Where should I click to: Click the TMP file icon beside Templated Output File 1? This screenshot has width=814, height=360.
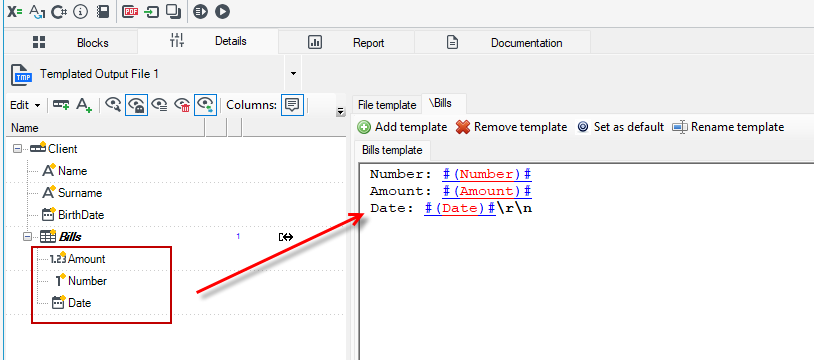tap(22, 75)
